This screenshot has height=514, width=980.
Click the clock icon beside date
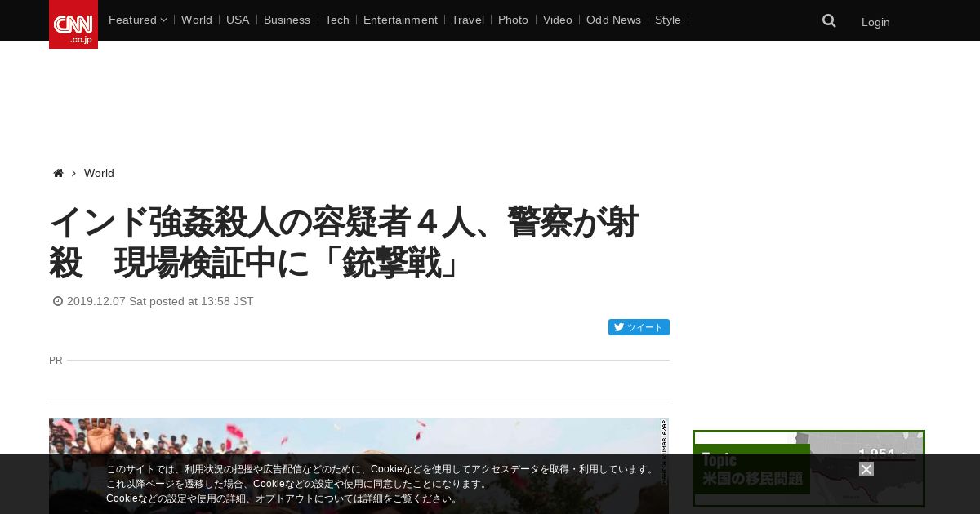point(58,301)
